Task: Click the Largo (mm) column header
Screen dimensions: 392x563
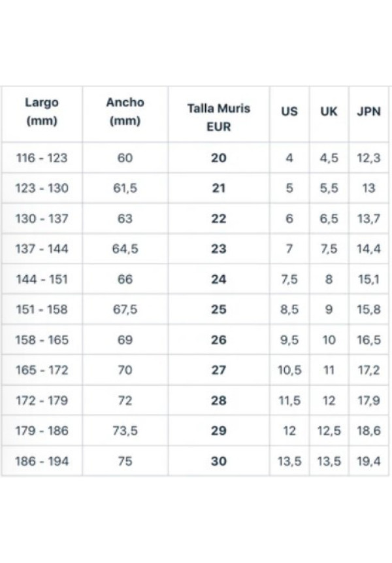Action: [x=42, y=112]
